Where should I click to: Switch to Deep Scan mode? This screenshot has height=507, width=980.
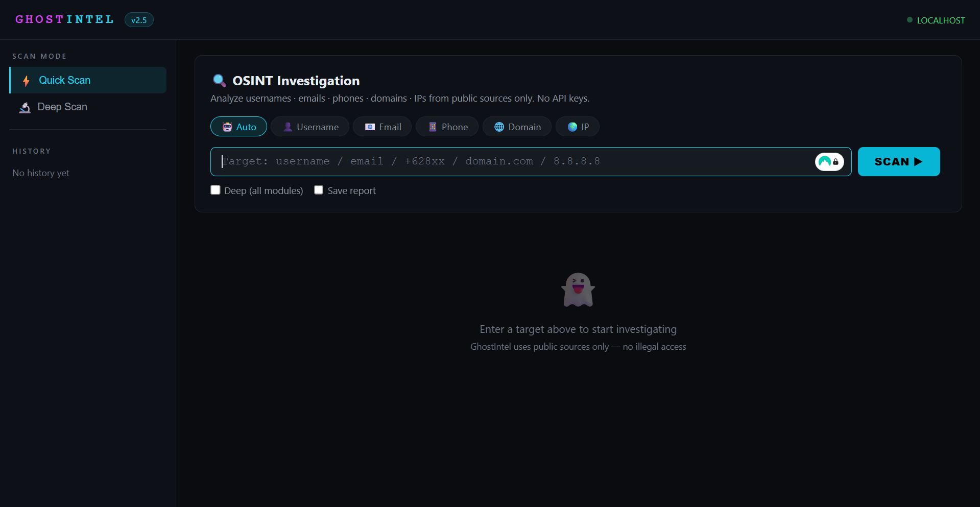(x=62, y=107)
